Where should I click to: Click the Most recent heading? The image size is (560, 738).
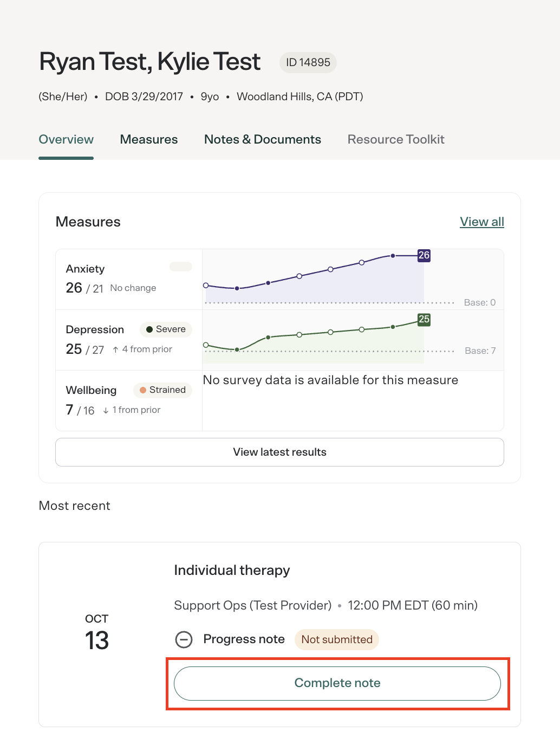(x=75, y=506)
